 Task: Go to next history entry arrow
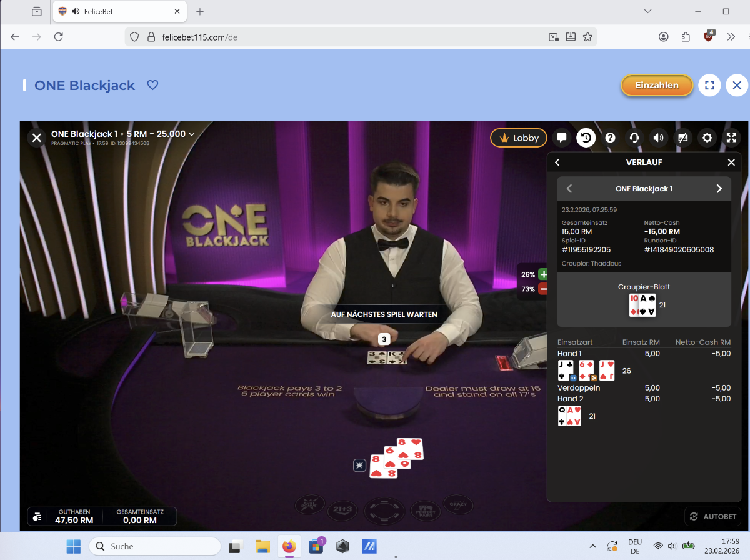coord(719,189)
